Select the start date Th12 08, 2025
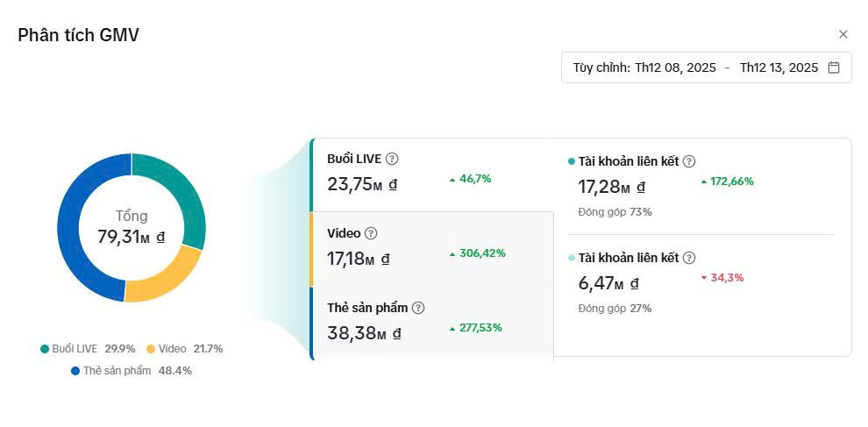This screenshot has height=427, width=868. (675, 68)
